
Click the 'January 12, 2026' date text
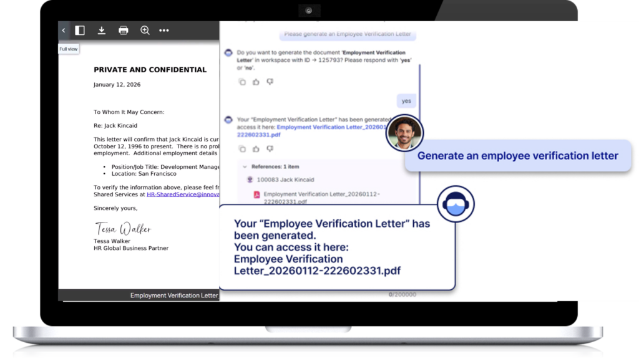point(117,85)
